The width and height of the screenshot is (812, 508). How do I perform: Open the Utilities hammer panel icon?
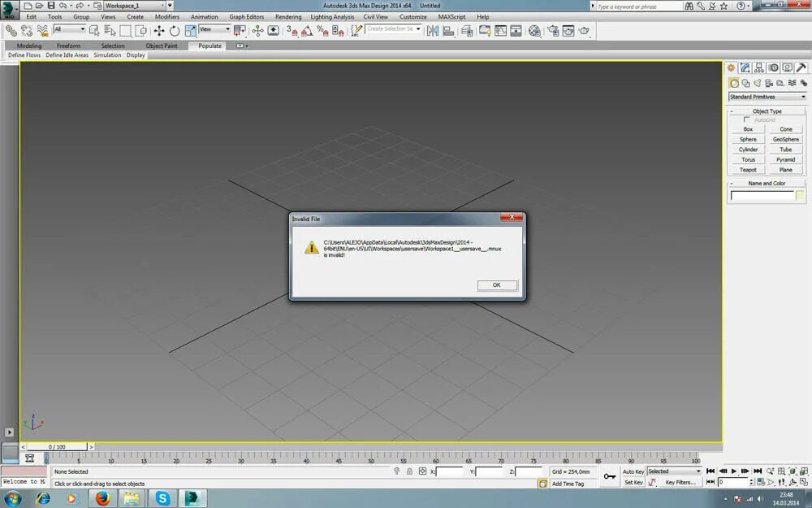coord(801,68)
